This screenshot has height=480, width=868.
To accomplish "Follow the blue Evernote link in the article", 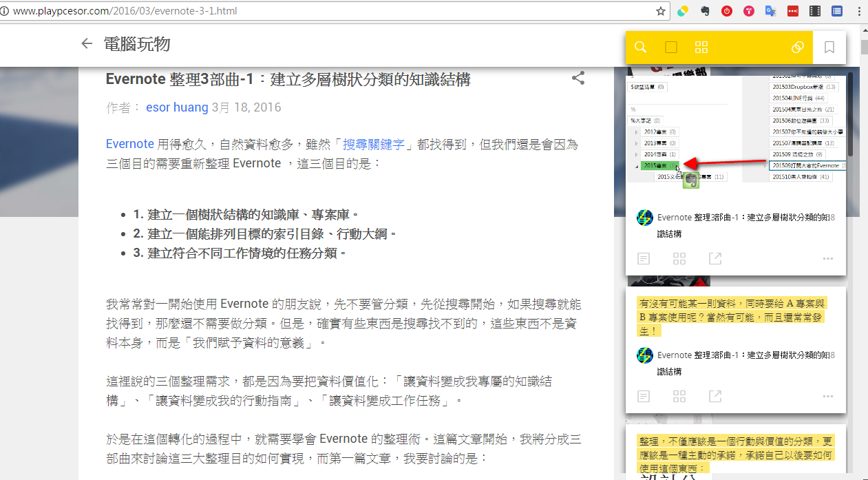I will click(130, 144).
